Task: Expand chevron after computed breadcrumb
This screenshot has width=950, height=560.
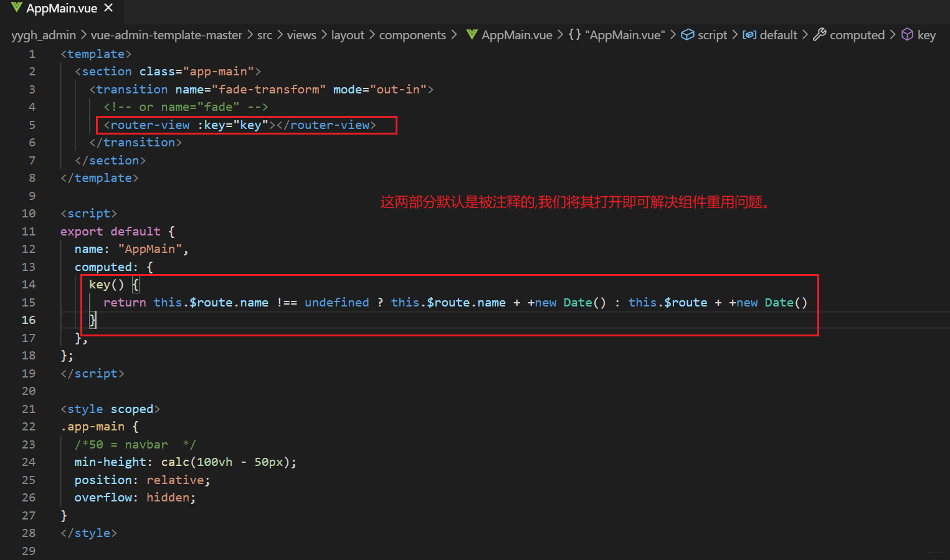Action: pos(892,35)
